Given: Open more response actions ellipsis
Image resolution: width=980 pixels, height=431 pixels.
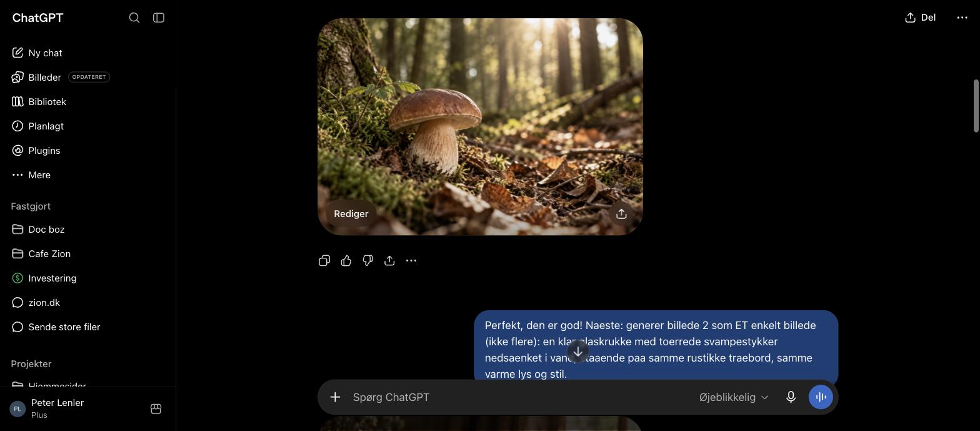Looking at the screenshot, I should tap(411, 261).
